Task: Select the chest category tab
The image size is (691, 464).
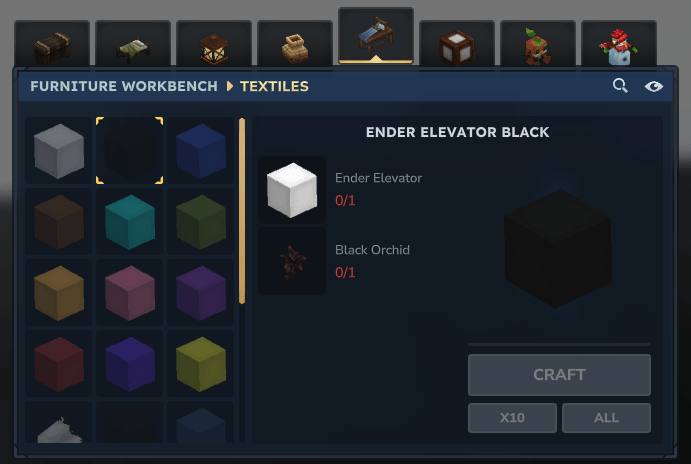Action: (52, 44)
